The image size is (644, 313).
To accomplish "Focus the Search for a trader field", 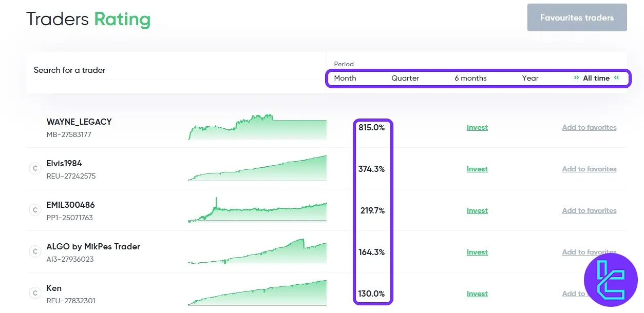I will [176, 70].
